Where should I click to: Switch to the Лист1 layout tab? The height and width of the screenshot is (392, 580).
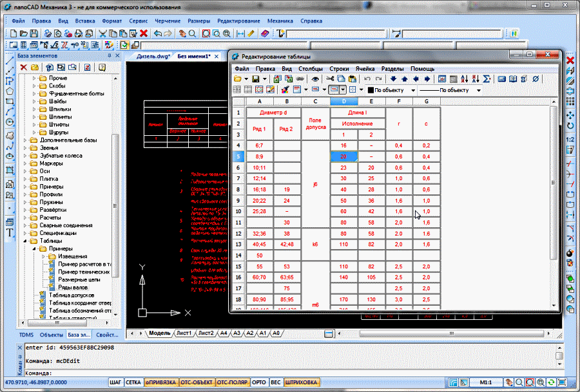point(184,333)
